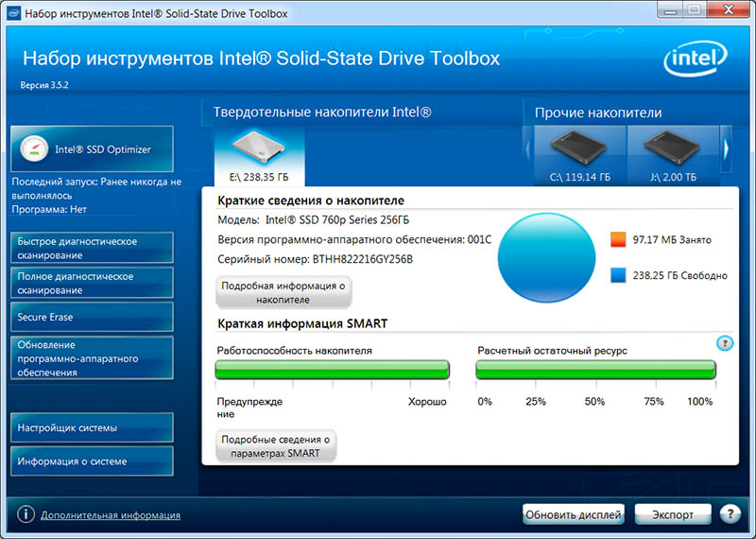Viewport: 756px width, 539px height.
Task: Open Информация о системе
Action: [92, 461]
